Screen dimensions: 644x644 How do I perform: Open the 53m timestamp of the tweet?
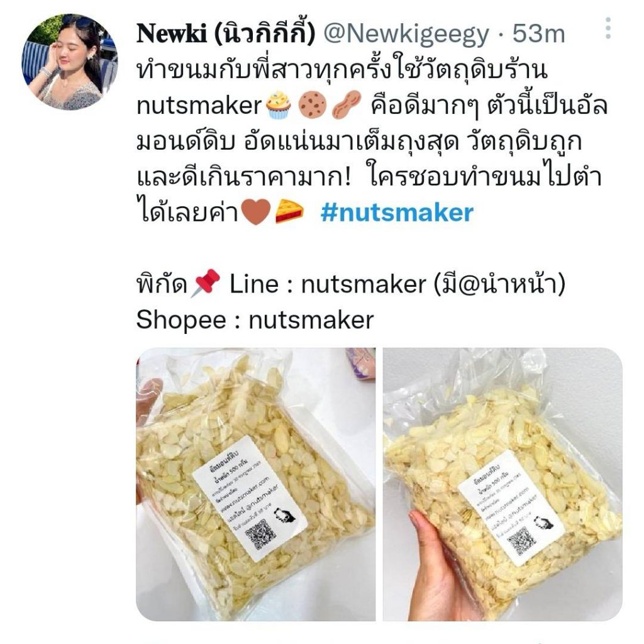coord(538,33)
